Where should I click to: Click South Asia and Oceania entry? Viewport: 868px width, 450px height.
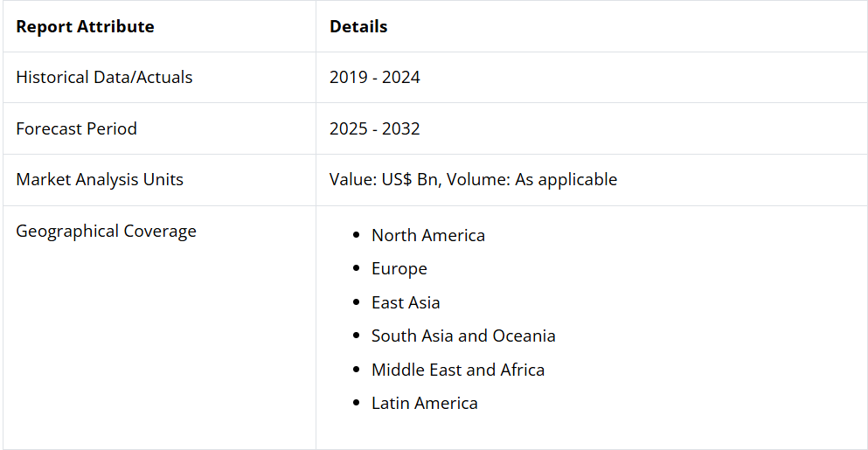463,336
